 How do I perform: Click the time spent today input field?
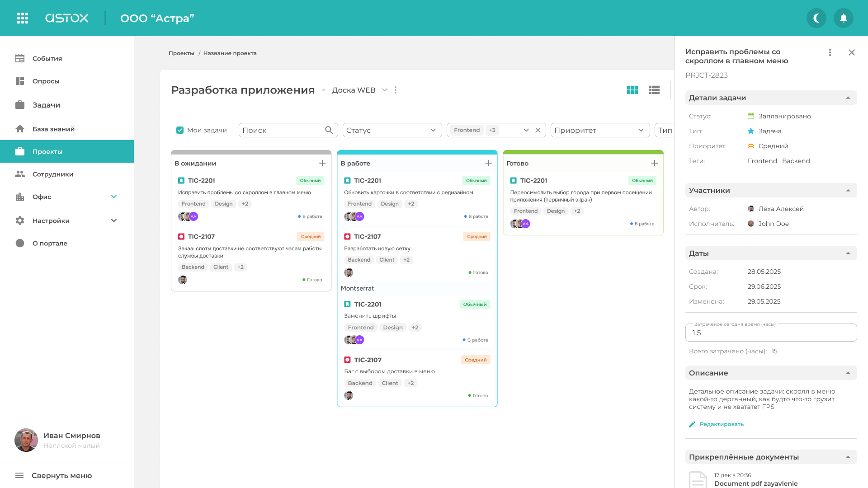click(770, 333)
